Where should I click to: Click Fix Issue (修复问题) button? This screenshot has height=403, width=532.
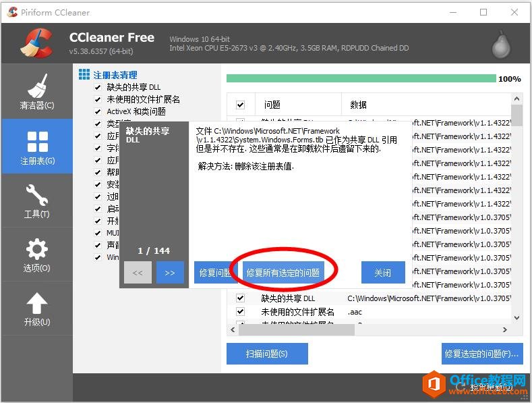(214, 273)
